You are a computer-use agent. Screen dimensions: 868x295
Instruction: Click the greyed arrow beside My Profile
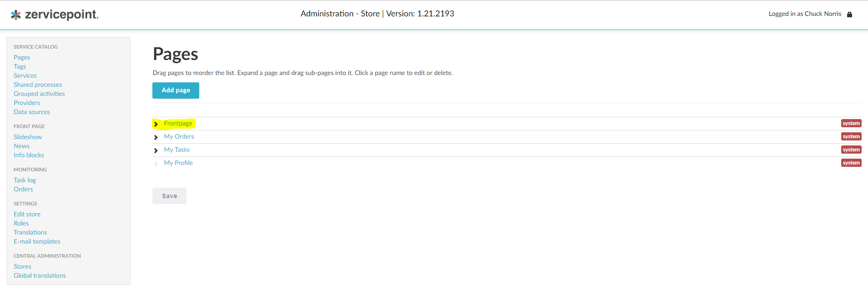point(156,164)
